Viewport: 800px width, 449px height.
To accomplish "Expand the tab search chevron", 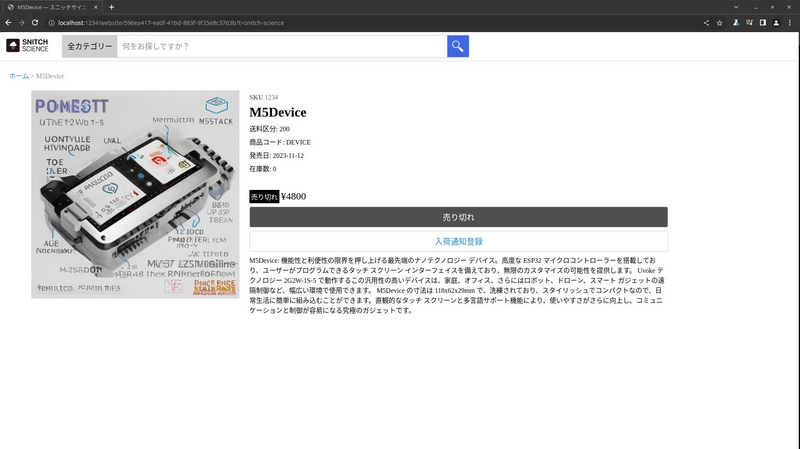I will 736,7.
